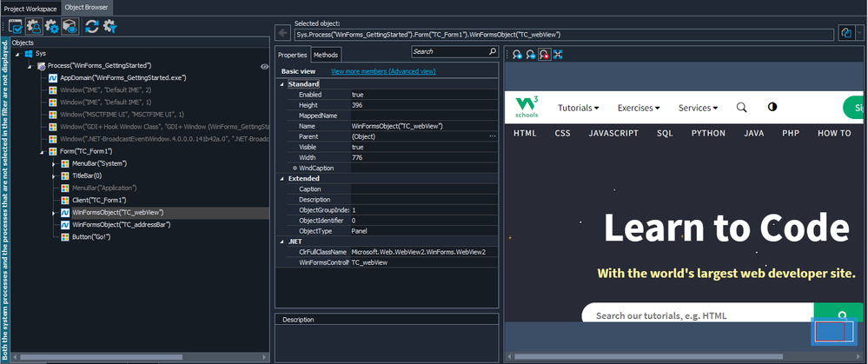
Task: Click the back arrow beside Selected object
Action: 282,33
